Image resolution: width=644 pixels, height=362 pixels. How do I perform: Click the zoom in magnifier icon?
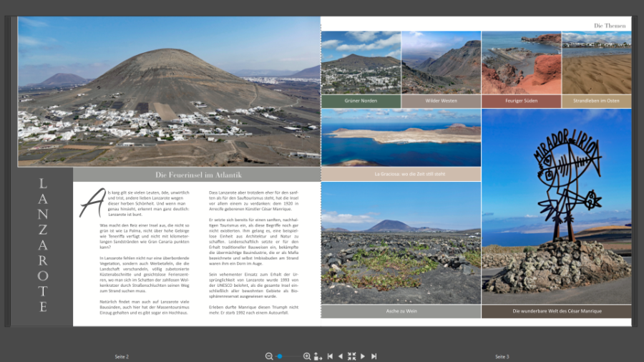click(307, 356)
